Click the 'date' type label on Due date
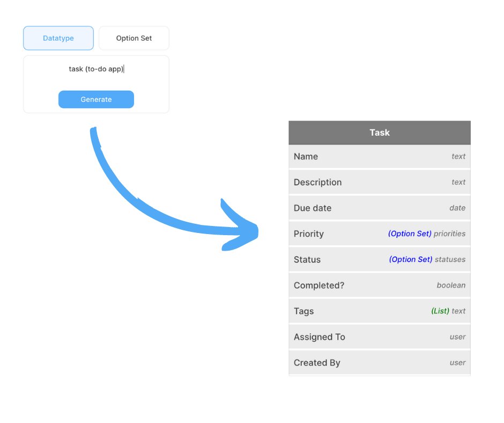This screenshot has width=504, height=423. coord(457,208)
